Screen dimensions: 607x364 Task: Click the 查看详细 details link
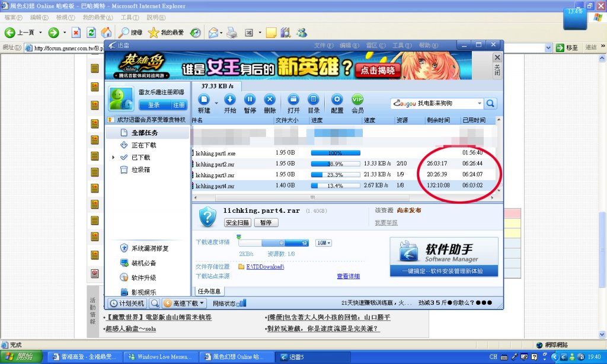click(x=348, y=276)
